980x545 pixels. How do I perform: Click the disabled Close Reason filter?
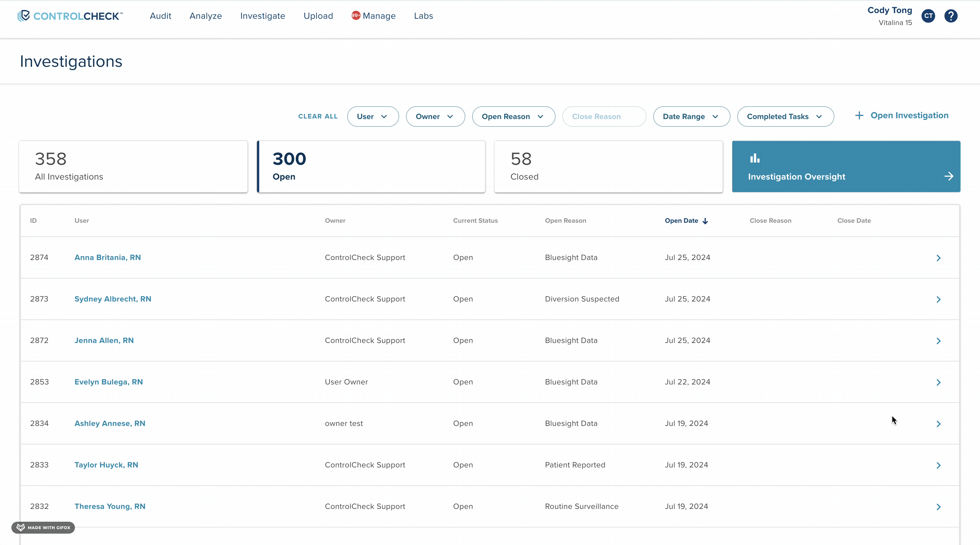tap(604, 117)
